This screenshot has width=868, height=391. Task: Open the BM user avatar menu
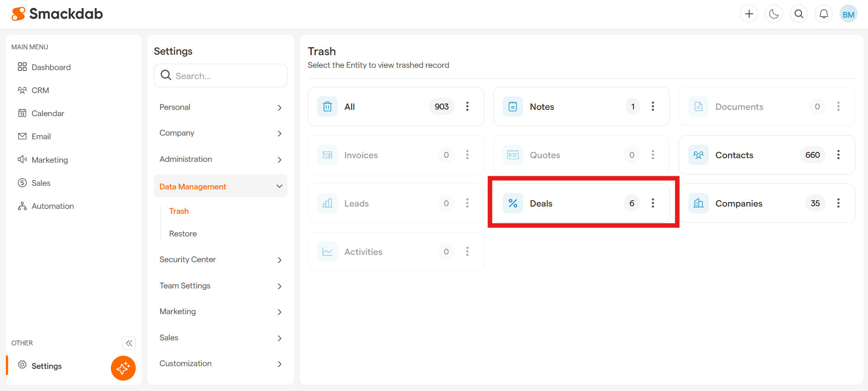(x=848, y=14)
